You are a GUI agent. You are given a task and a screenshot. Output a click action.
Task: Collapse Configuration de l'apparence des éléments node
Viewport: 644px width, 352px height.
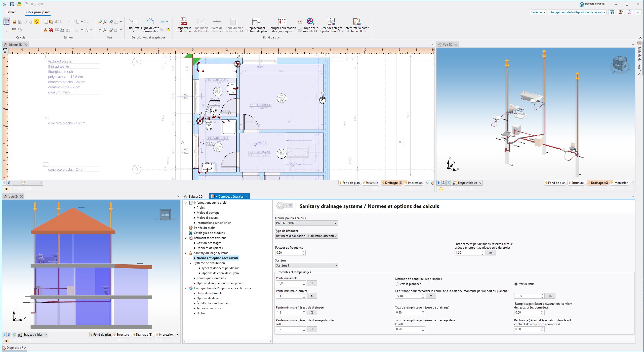[186, 288]
